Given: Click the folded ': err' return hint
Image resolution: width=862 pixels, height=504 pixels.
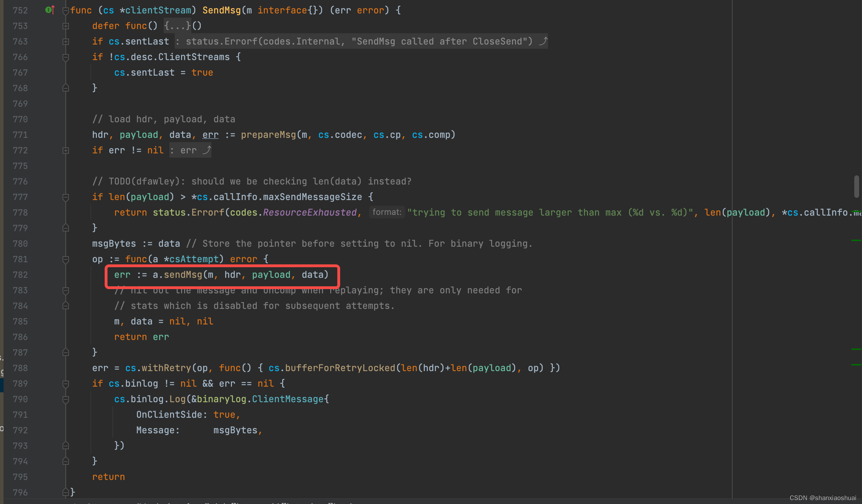Looking at the screenshot, I should 190,150.
